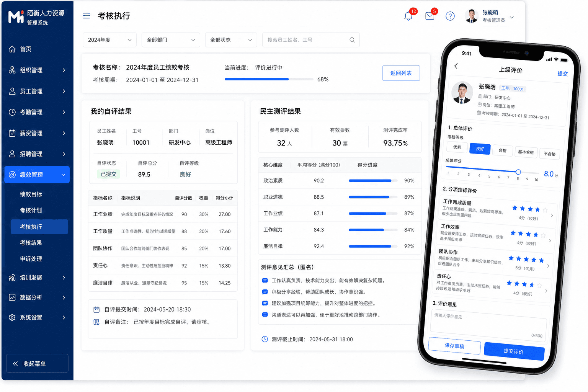Click the 返回列表 button

coord(401,73)
